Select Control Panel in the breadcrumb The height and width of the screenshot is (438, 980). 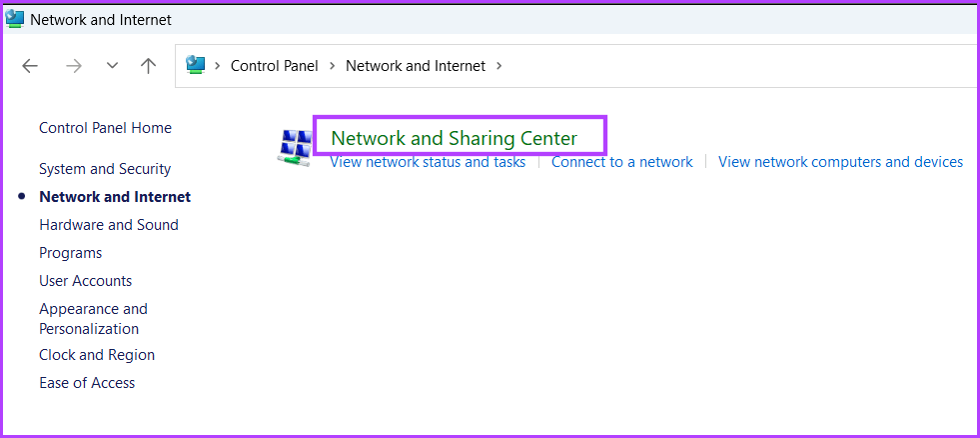click(275, 66)
